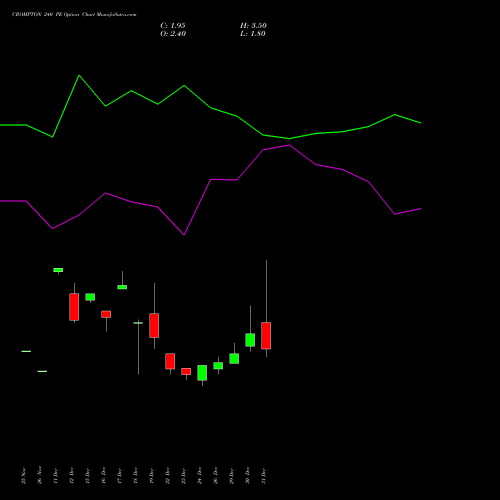Click the red candlestick for 16 Dec
The image size is (500, 500).
click(106, 314)
